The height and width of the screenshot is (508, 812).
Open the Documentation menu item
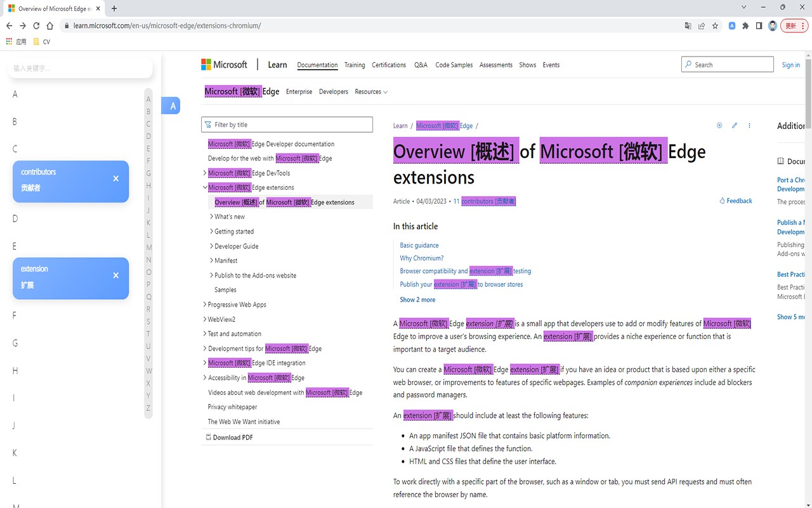click(317, 65)
